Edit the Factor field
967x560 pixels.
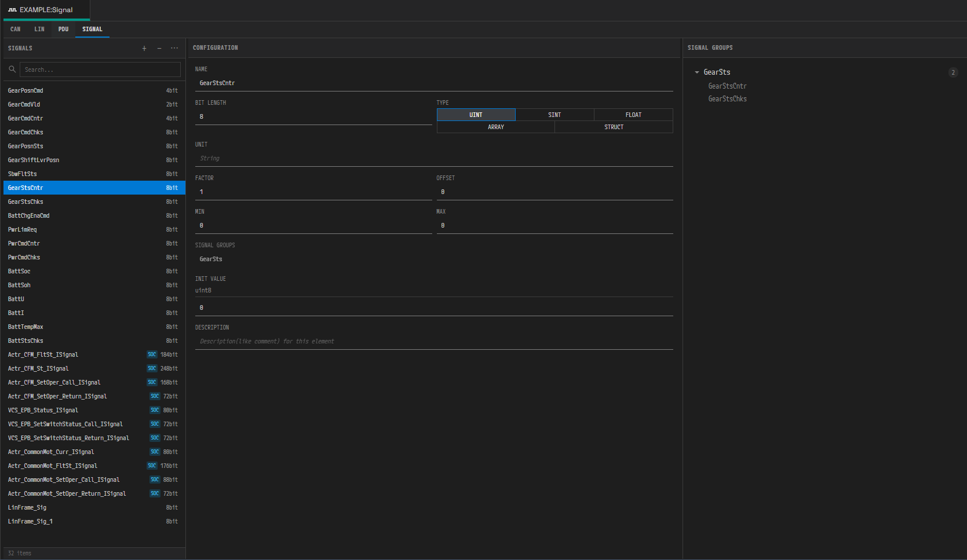click(313, 192)
